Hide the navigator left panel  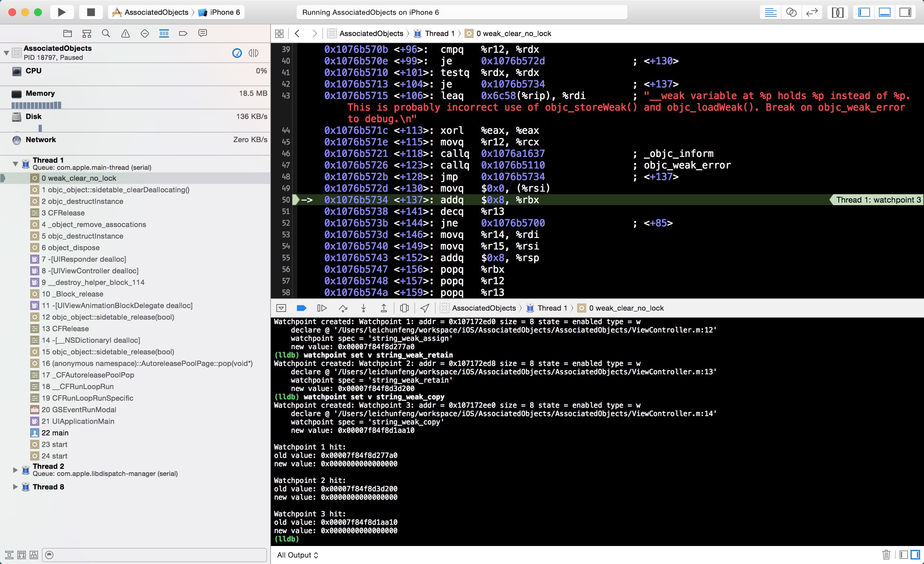click(x=864, y=12)
